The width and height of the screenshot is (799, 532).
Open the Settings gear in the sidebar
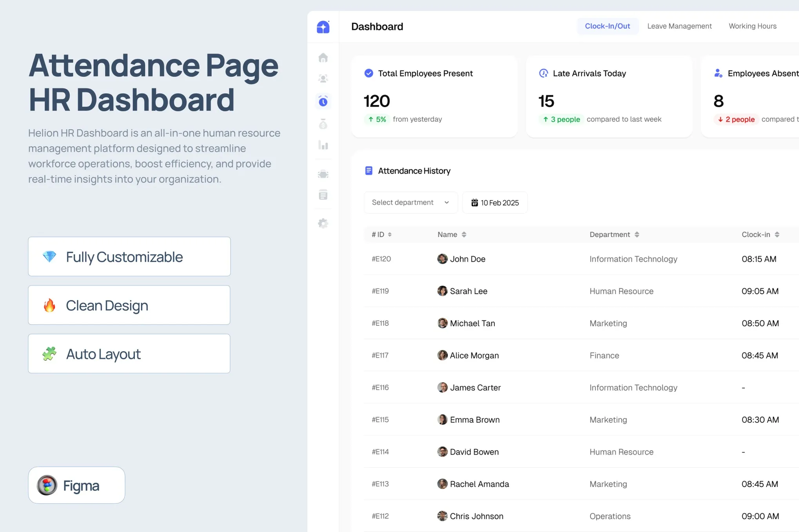click(323, 223)
